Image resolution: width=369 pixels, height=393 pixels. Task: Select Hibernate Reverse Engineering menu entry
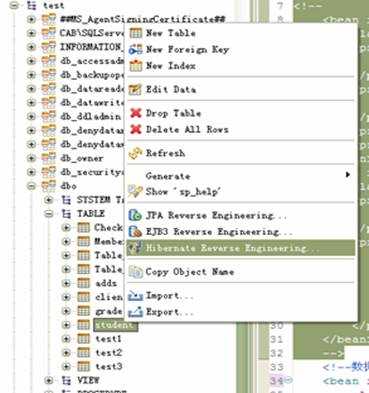(240, 248)
